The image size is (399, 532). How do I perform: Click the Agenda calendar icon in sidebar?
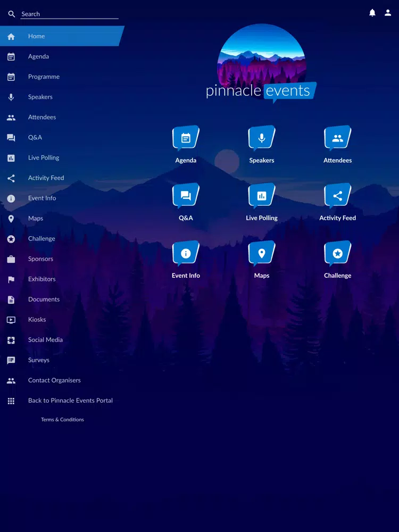[x=11, y=57]
